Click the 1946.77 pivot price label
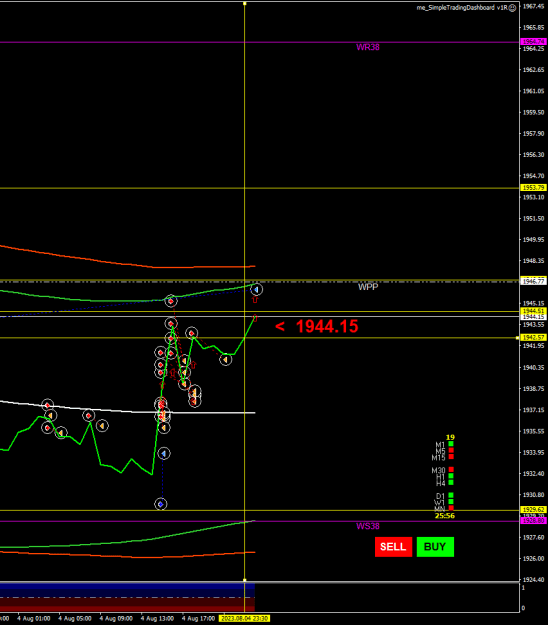 tap(533, 281)
